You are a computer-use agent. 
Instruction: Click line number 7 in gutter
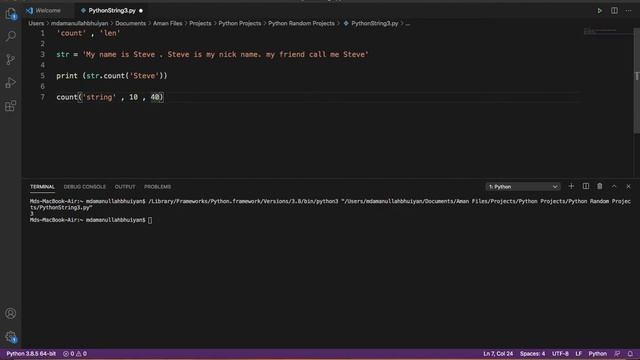click(42, 97)
